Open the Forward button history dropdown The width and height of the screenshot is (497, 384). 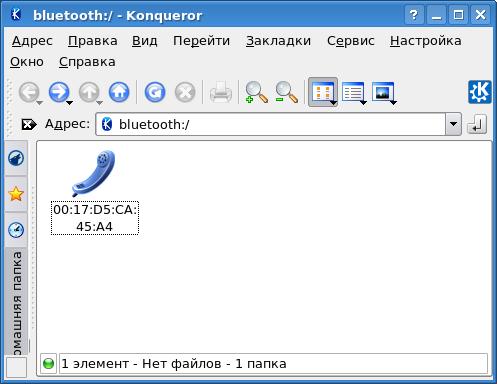pos(69,103)
